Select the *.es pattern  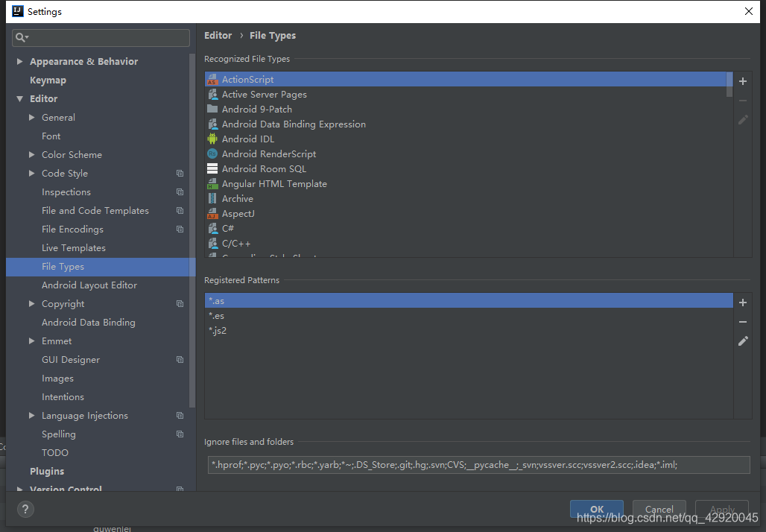(x=469, y=316)
